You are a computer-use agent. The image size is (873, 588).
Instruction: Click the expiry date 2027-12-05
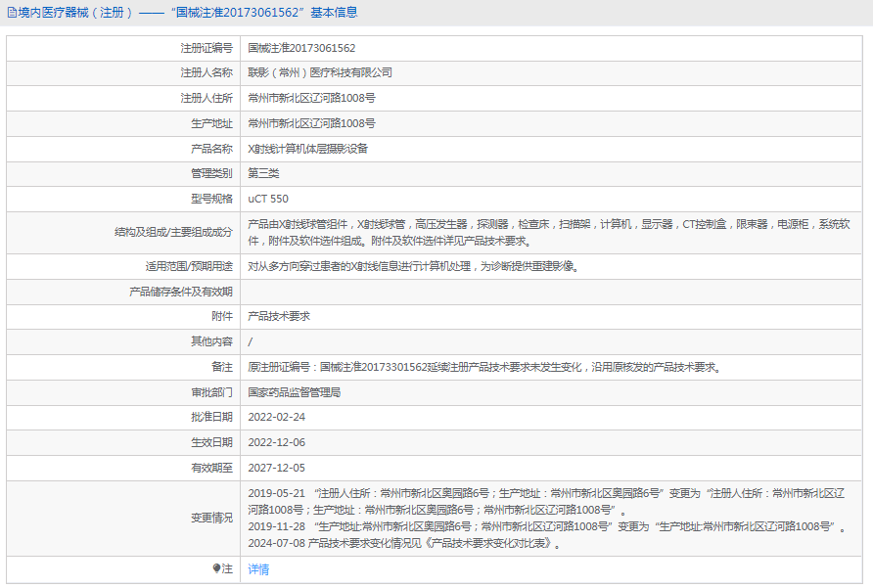pos(277,468)
